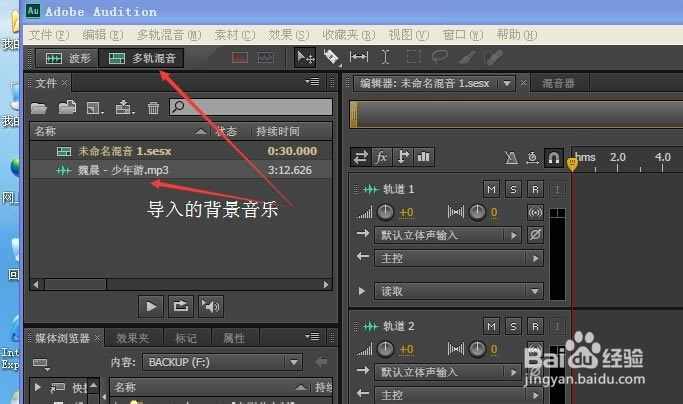
Task: Click the Inputs/Outputs button
Action: coord(361,157)
